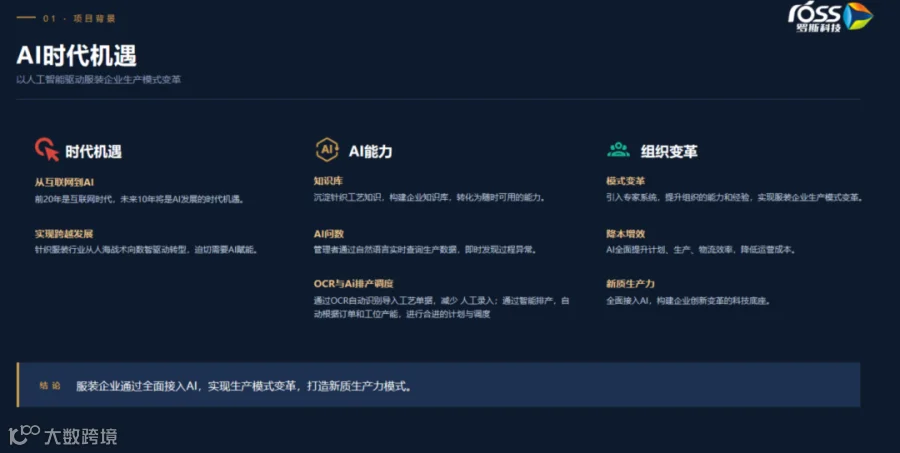The width and height of the screenshot is (900, 453).
Task: Click the sentence starting 前20年是互联网时代
Action: [x=139, y=199]
